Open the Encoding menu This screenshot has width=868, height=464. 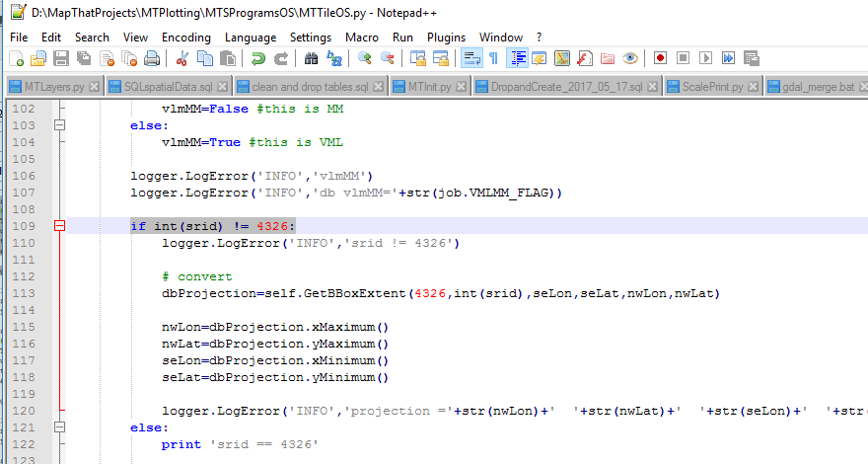point(186,38)
